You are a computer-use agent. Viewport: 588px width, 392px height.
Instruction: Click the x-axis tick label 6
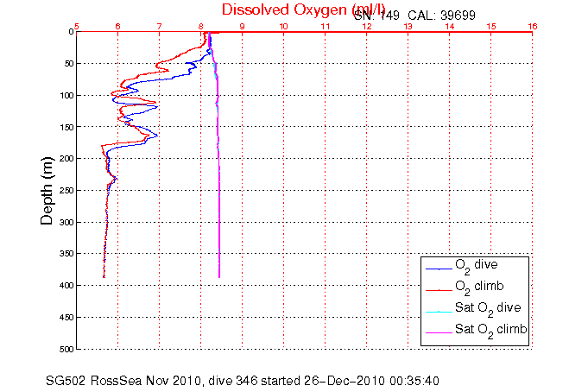(x=117, y=26)
